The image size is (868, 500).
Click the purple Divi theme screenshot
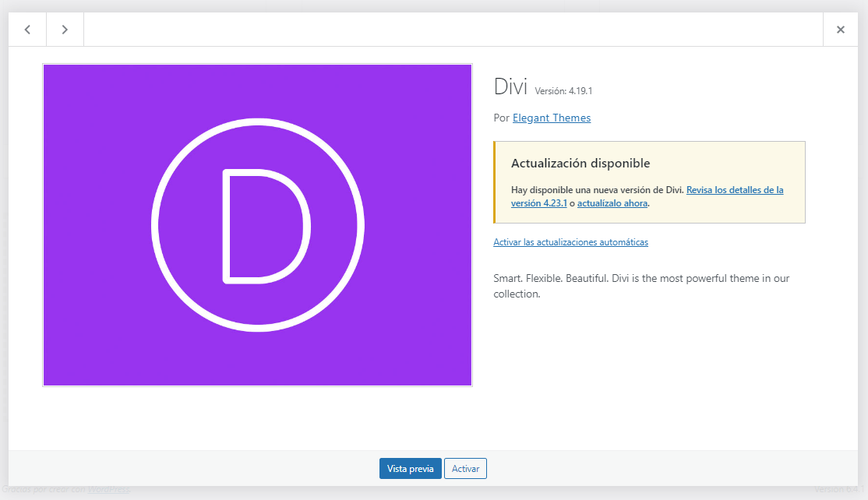257,224
